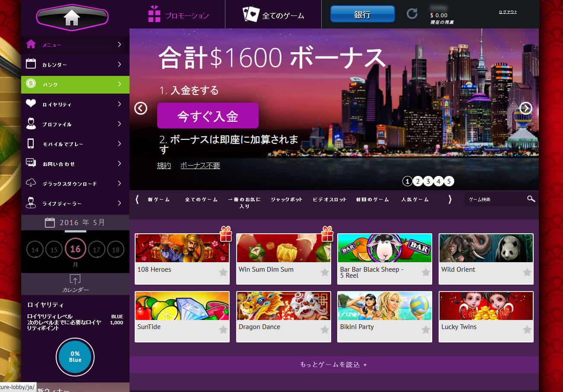The width and height of the screenshot is (563, 392).
Task: Click the magnifier icon in game search
Action: pyautogui.click(x=531, y=199)
